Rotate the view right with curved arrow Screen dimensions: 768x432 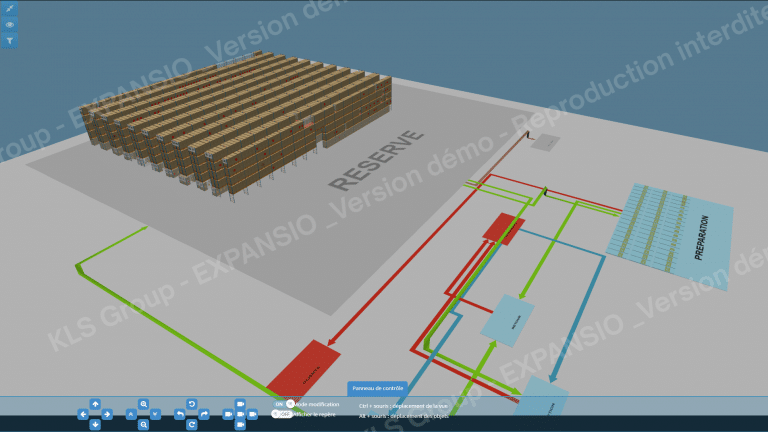(x=204, y=414)
